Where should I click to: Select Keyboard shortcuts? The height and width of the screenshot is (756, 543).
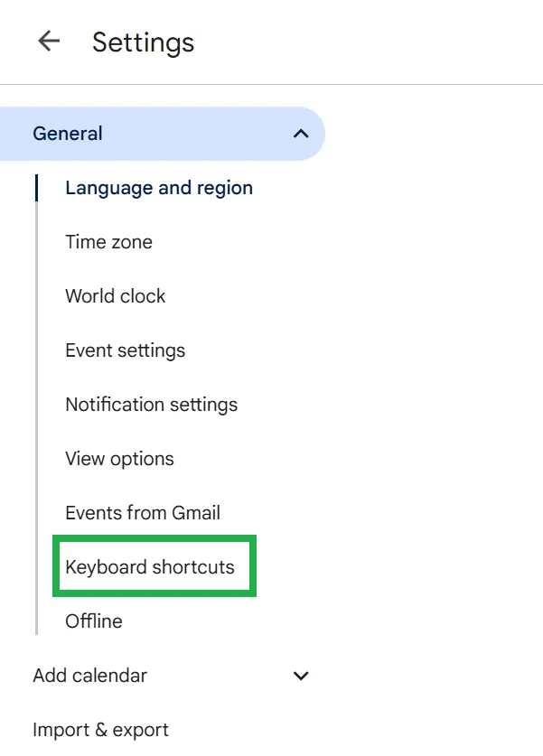pos(150,567)
